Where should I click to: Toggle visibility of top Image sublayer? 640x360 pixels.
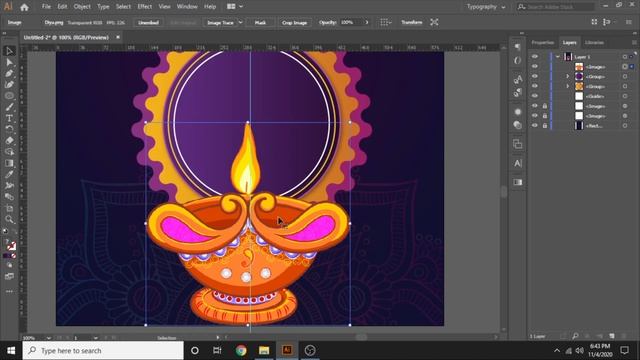[x=535, y=67]
